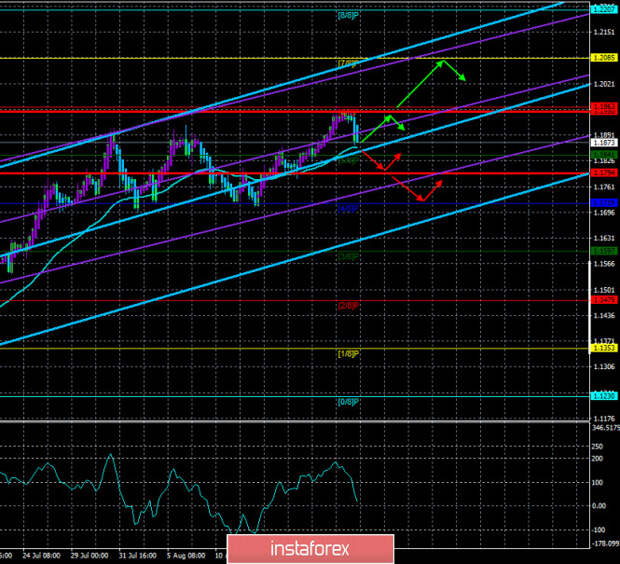
Task: Click the [0/8]P Murray level label
Action: pos(348,402)
